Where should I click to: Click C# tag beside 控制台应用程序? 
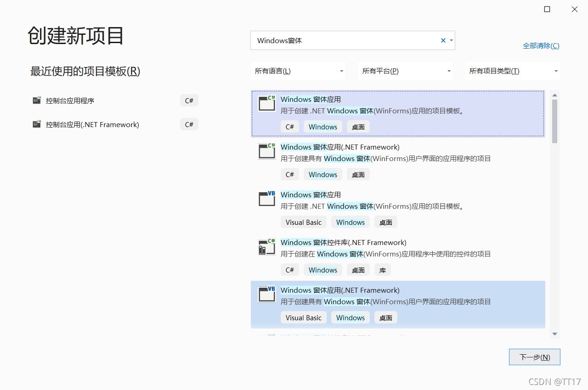[x=189, y=100]
